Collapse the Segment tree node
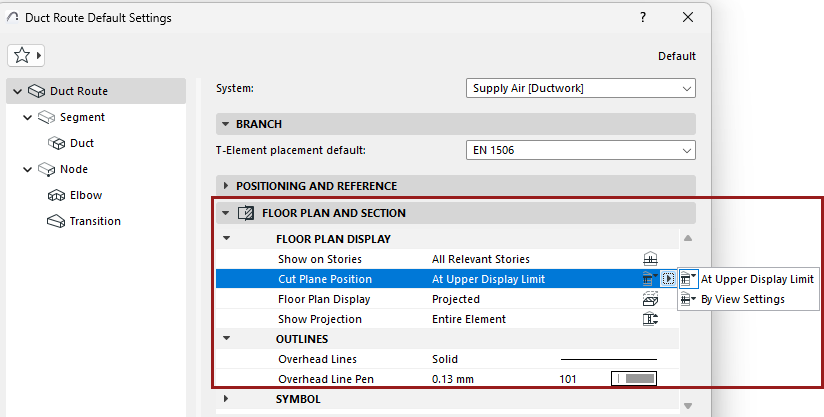824x417 pixels. point(28,117)
